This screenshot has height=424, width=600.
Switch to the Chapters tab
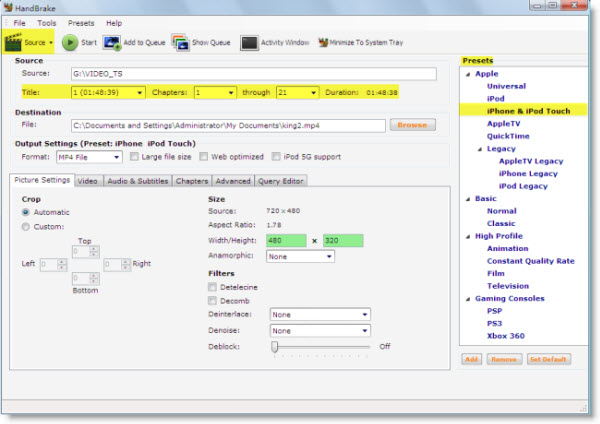(192, 181)
